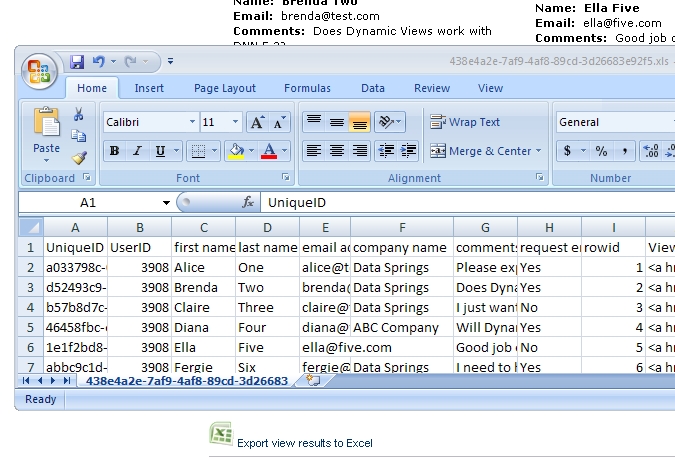Go to last sheet navigation arrow
Image resolution: width=675 pixels, height=459 pixels.
(x=67, y=380)
